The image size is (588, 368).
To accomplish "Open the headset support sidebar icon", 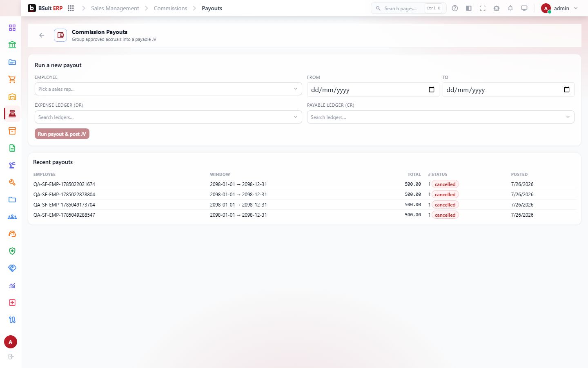I will (12, 234).
